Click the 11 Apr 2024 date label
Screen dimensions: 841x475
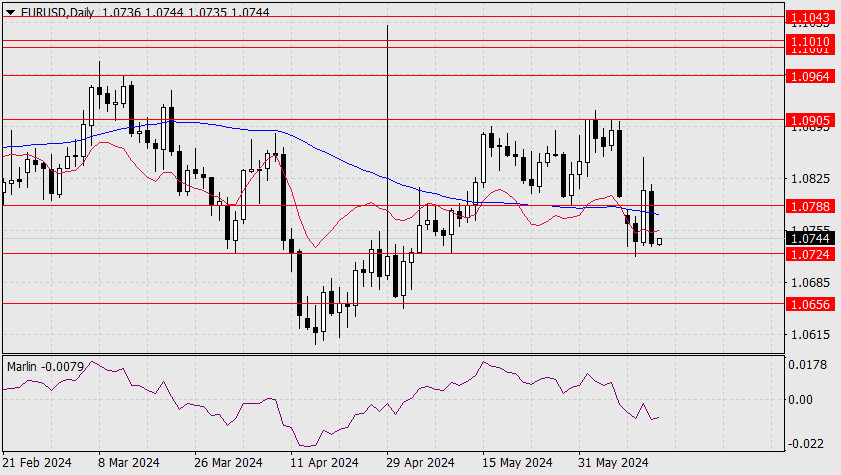324,462
